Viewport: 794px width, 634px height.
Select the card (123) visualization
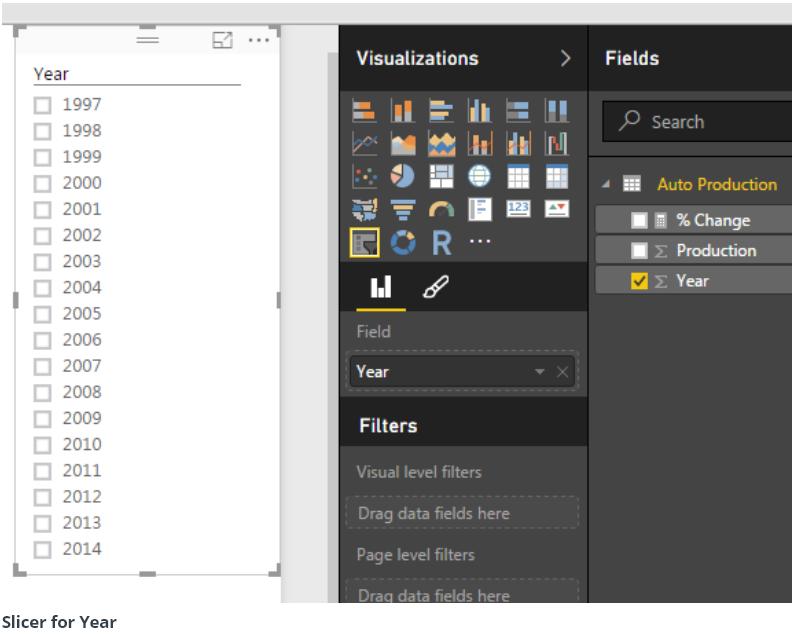click(518, 209)
